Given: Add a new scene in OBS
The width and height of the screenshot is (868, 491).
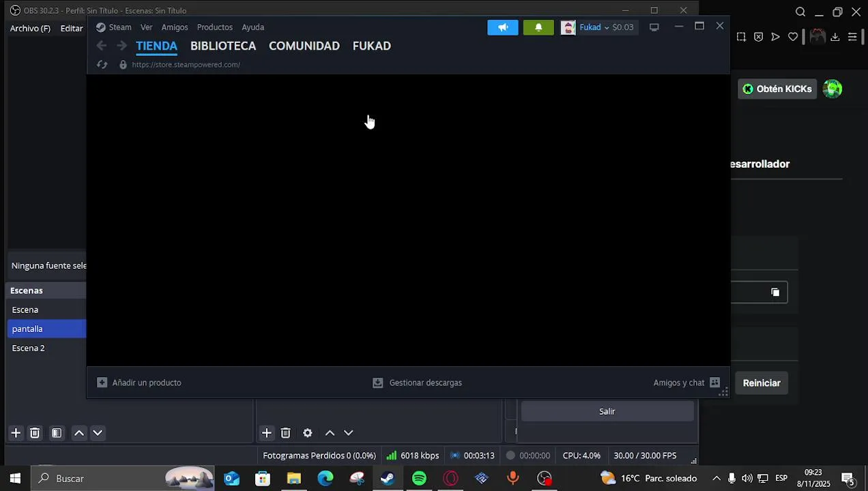Looking at the screenshot, I should (16, 433).
